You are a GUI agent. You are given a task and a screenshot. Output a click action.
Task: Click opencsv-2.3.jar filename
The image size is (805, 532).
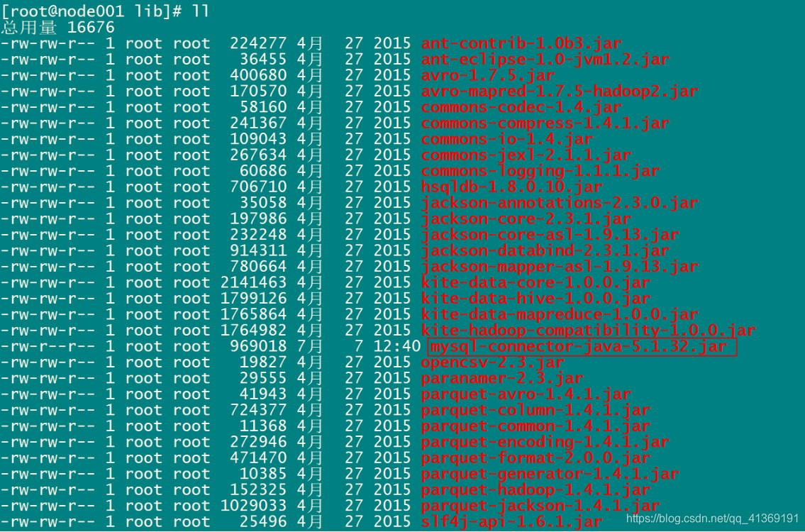[x=493, y=362]
